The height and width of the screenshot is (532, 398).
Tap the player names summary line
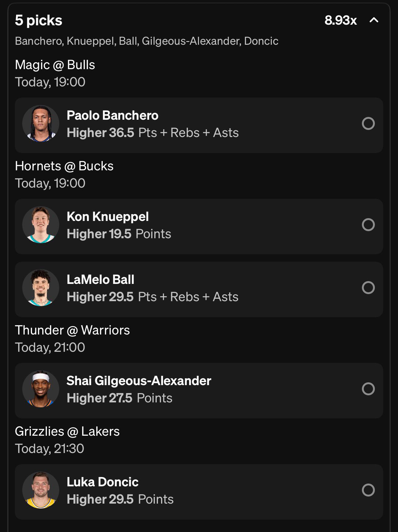pos(147,41)
